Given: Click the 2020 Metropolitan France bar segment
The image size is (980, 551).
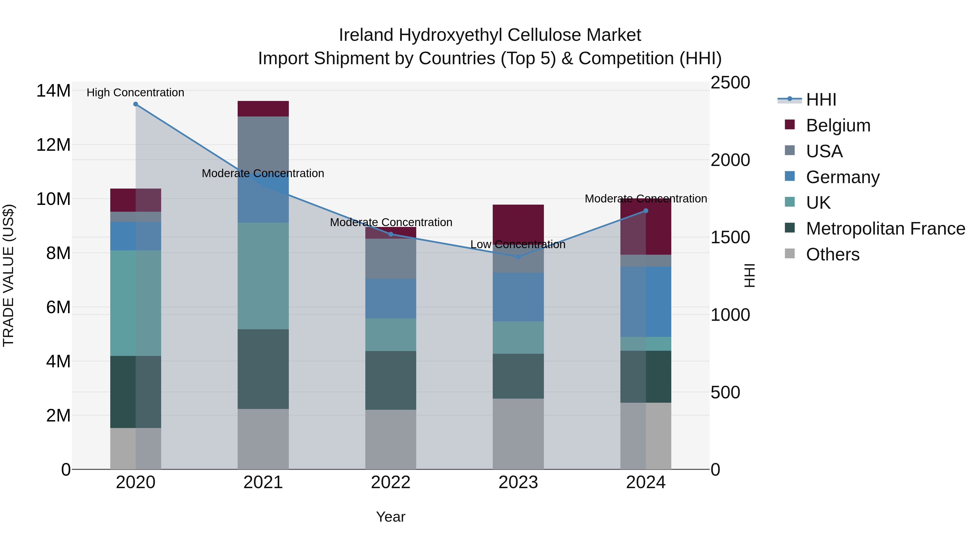Looking at the screenshot, I should [x=136, y=392].
